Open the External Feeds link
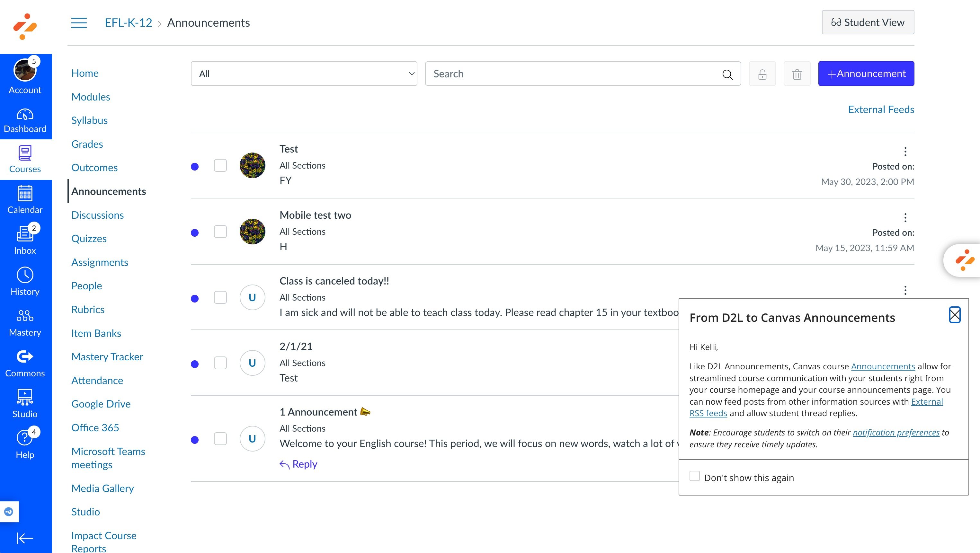 (x=881, y=110)
